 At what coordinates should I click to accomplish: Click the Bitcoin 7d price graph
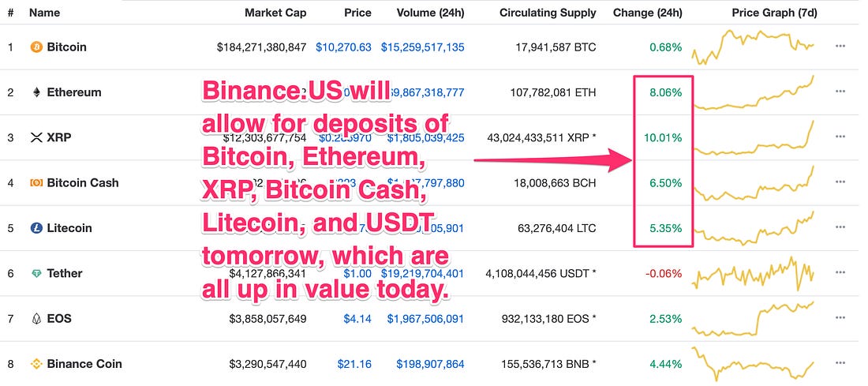754,47
